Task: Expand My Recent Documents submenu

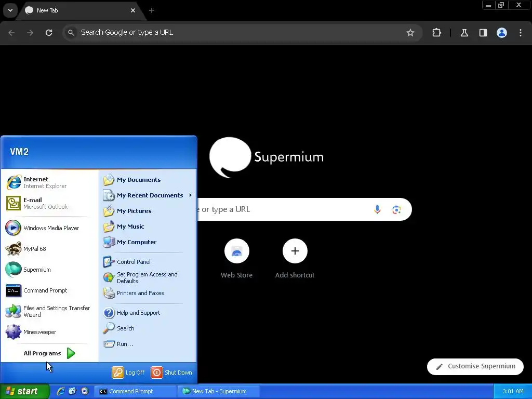Action: click(148, 195)
